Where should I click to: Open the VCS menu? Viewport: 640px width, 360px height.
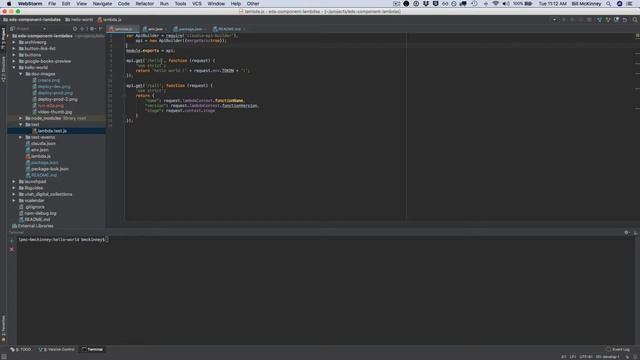[x=197, y=4]
